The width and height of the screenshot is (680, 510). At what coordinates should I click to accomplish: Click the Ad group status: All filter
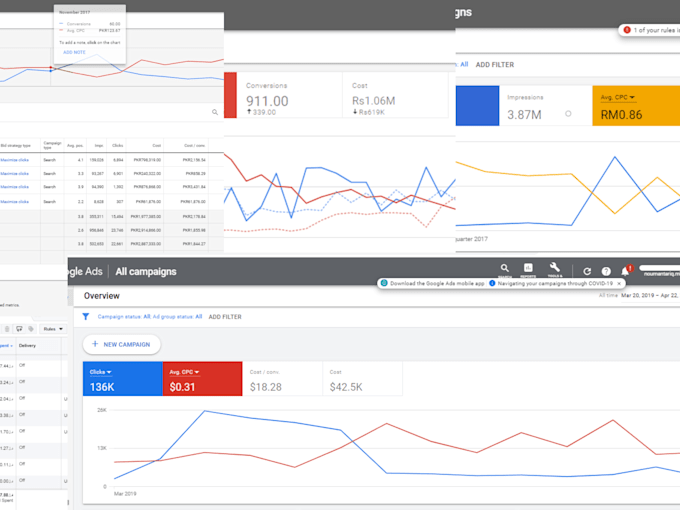click(177, 317)
